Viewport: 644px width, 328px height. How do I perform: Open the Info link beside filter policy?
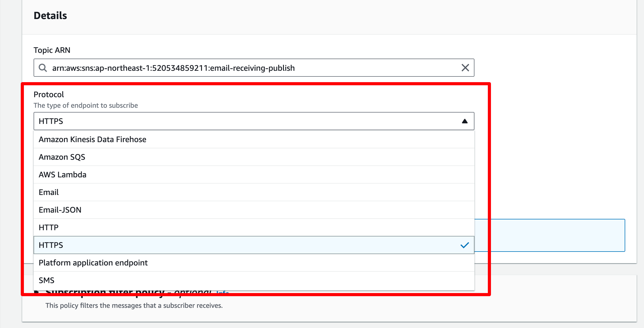pos(223,292)
